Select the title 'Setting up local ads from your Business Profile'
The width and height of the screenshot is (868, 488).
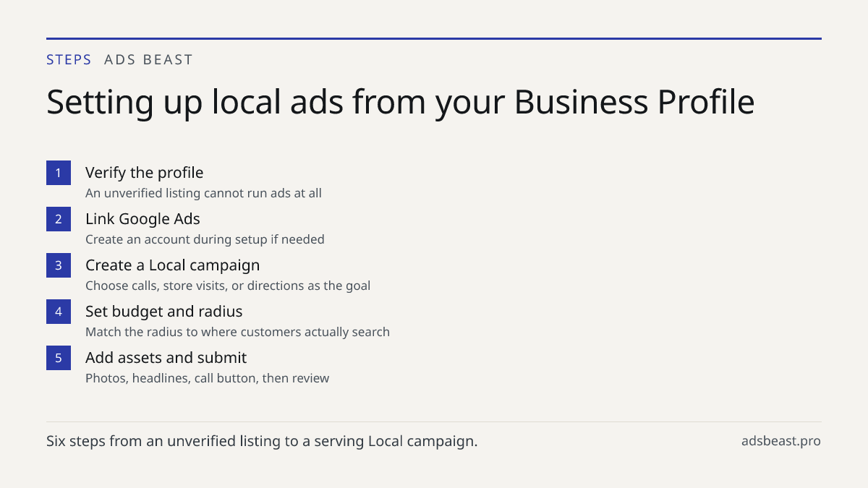(x=400, y=103)
